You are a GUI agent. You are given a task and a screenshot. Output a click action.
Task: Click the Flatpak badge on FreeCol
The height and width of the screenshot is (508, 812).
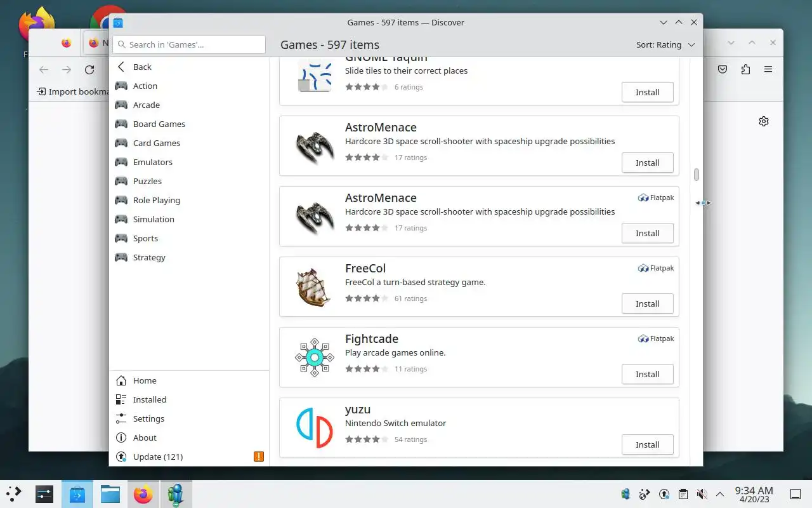point(656,268)
